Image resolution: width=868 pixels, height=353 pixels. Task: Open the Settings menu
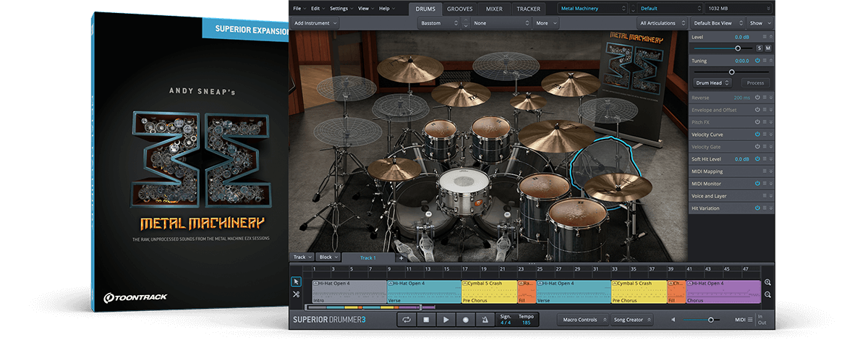point(341,9)
